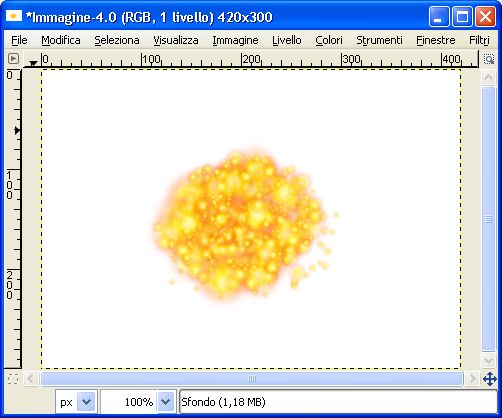Click the zoom percentage field
This screenshot has height=418, width=502.
click(129, 402)
